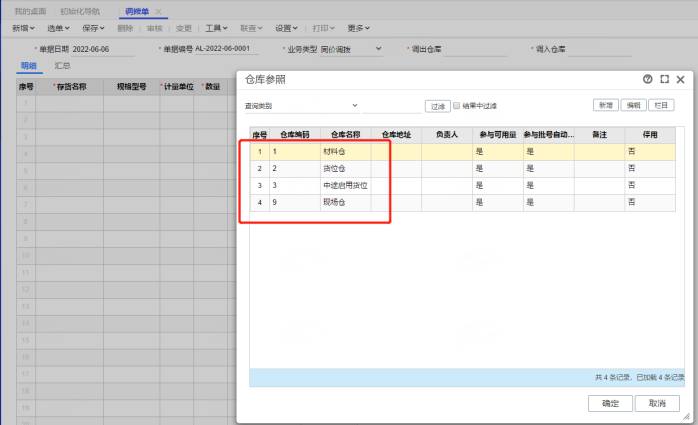Click 栏目 button in dialog
This screenshot has height=425, width=698.
(x=661, y=105)
